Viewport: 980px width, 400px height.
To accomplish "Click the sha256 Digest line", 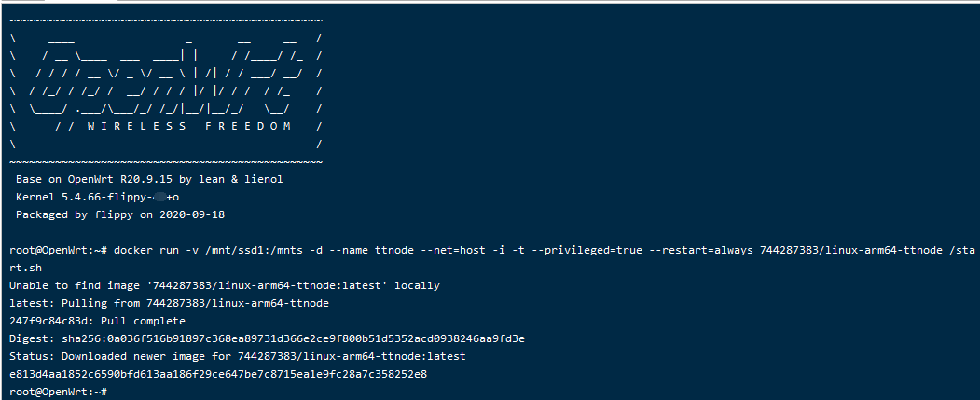I will tap(267, 338).
